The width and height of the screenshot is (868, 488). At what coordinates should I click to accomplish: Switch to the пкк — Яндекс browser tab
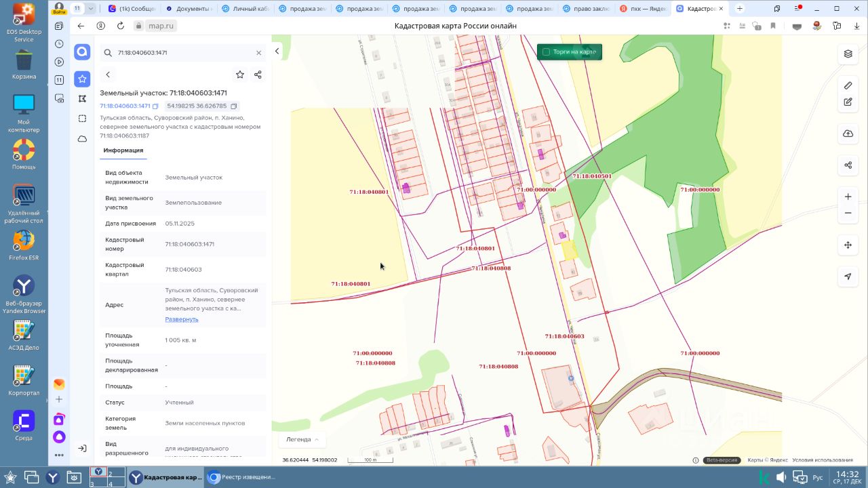coord(643,9)
